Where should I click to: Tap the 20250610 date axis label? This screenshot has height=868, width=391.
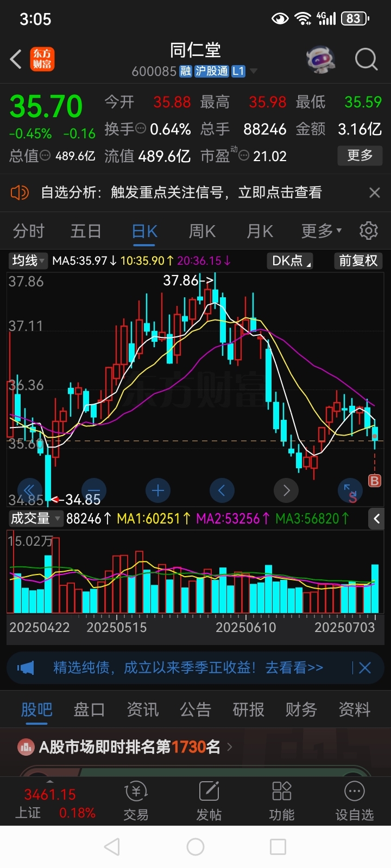click(x=246, y=628)
